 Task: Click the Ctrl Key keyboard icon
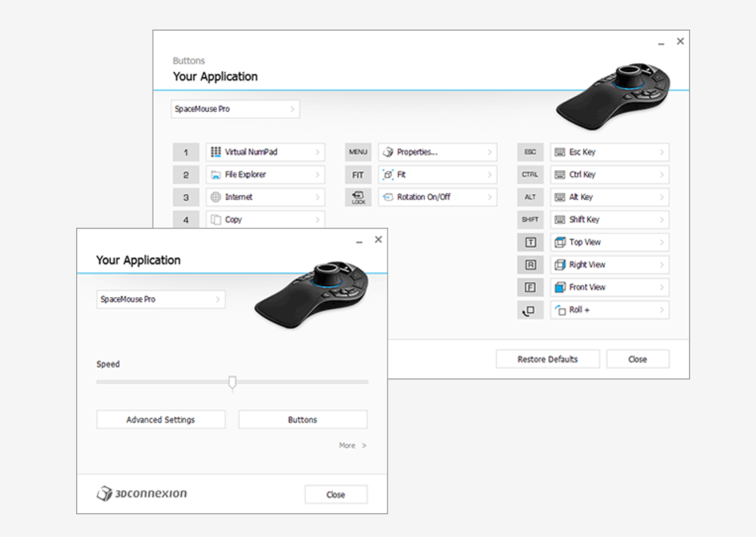560,175
